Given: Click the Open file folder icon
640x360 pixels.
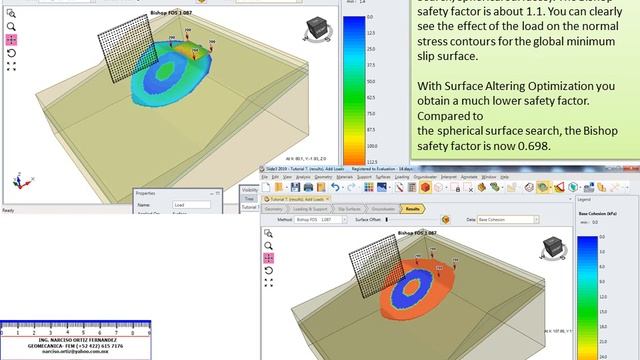Looking at the screenshot, I should pyautogui.click(x=279, y=187).
